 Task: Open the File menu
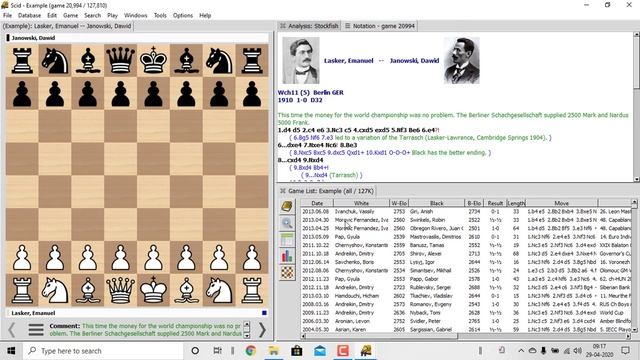[x=7, y=16]
